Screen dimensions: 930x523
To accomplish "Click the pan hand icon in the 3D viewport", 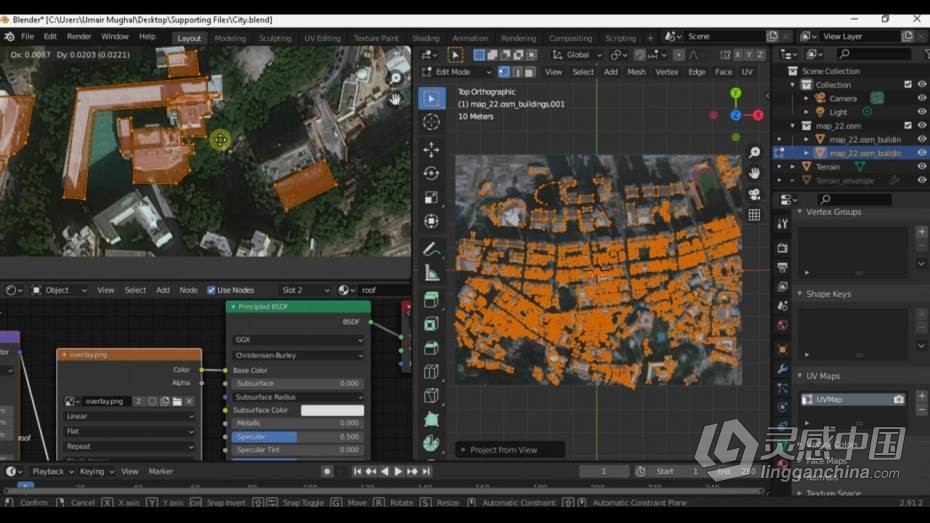I will [754, 174].
